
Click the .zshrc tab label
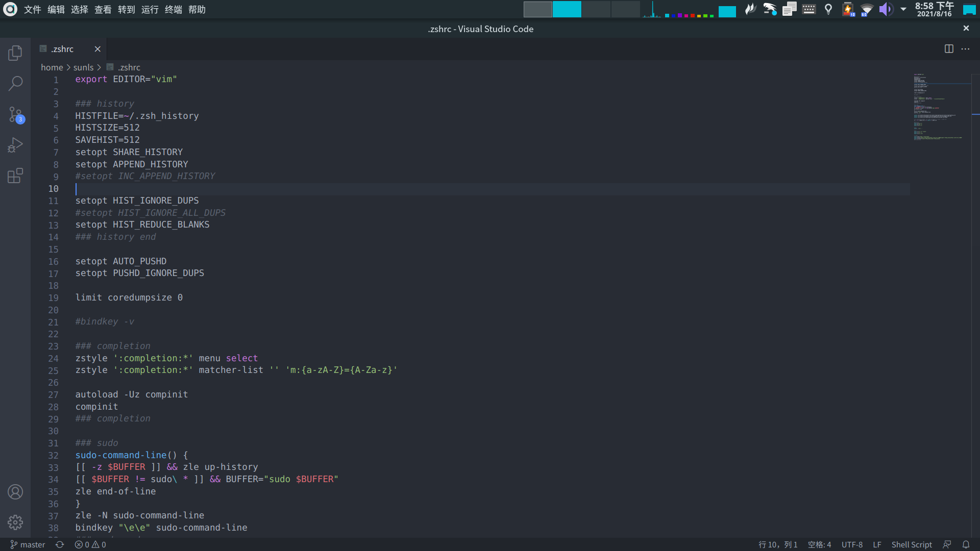62,48
